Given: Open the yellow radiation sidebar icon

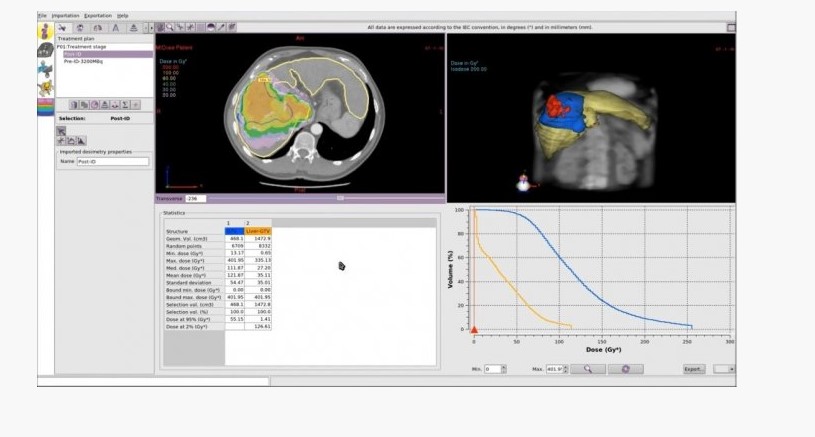Looking at the screenshot, I should click(45, 88).
